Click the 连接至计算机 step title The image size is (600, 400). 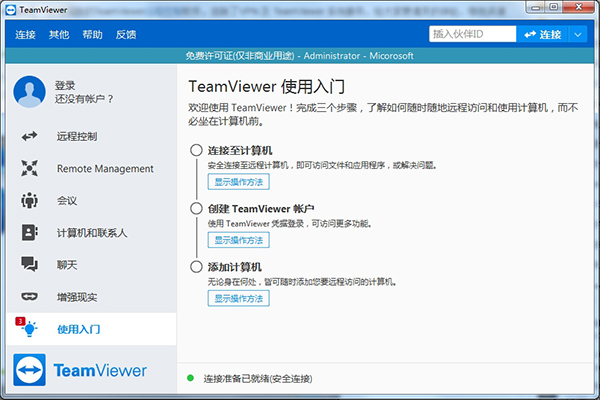pyautogui.click(x=240, y=150)
